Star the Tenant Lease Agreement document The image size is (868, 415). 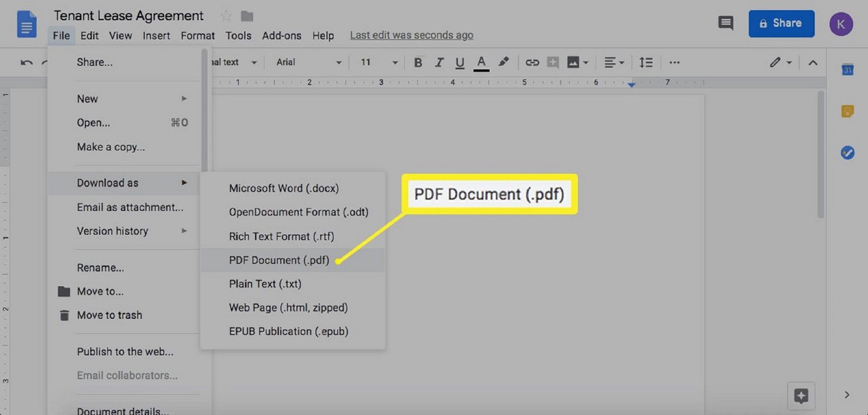(226, 16)
